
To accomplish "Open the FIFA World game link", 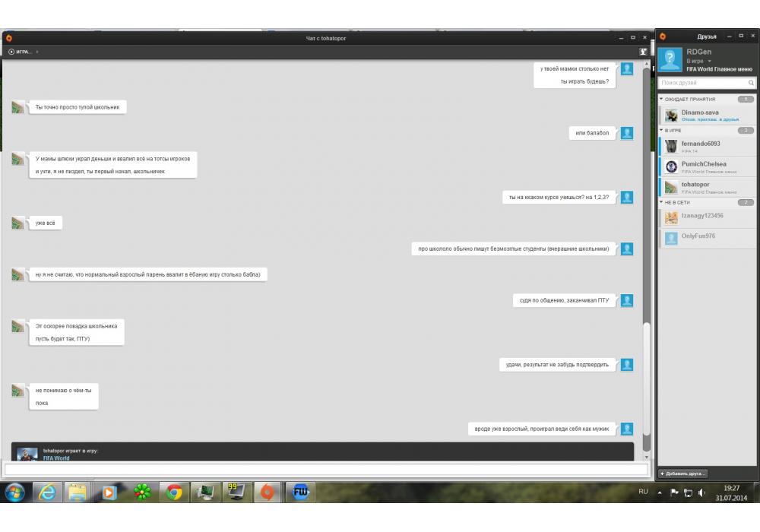I will (56, 458).
